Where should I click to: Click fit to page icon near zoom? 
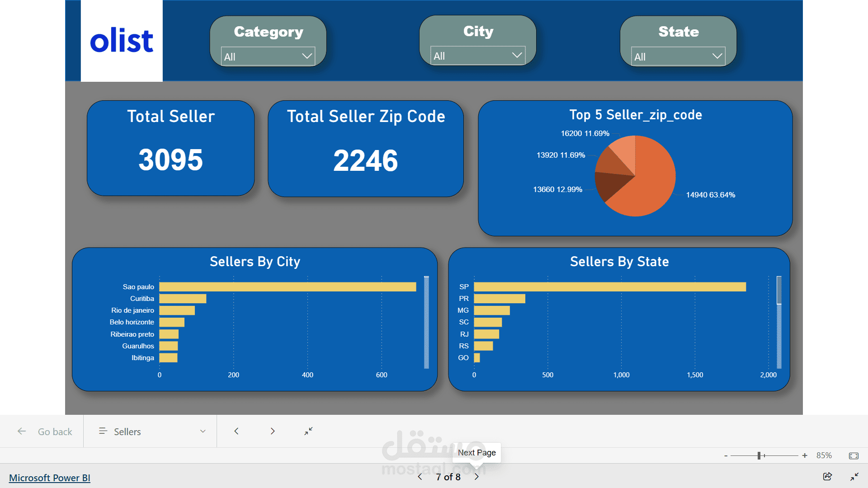(x=854, y=456)
